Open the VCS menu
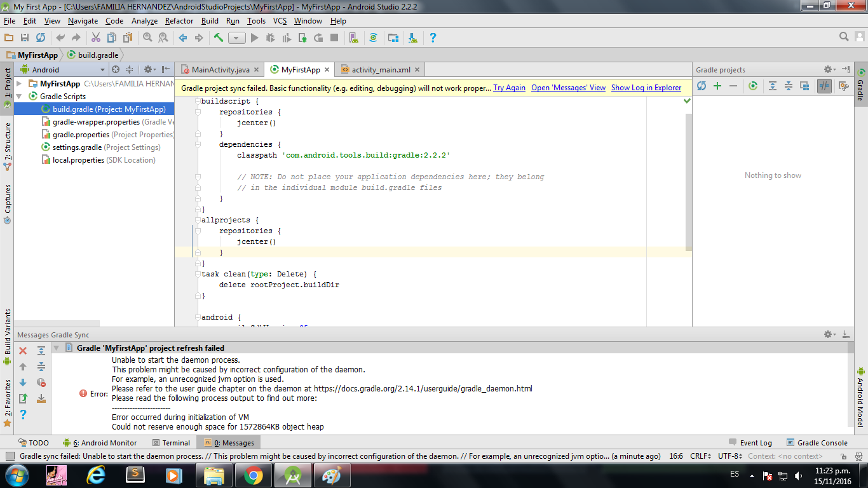Image resolution: width=868 pixels, height=488 pixels. pos(280,21)
